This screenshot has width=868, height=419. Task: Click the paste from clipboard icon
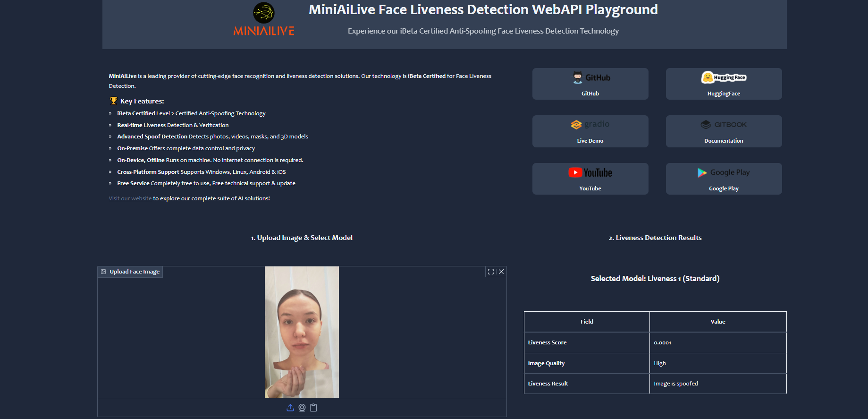coord(313,408)
